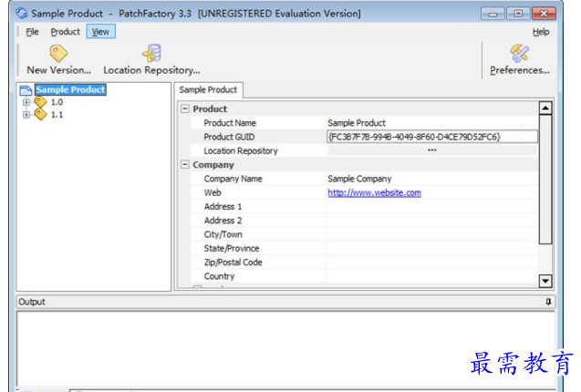Click the State/Province label
The height and width of the screenshot is (392, 581).
click(x=232, y=249)
